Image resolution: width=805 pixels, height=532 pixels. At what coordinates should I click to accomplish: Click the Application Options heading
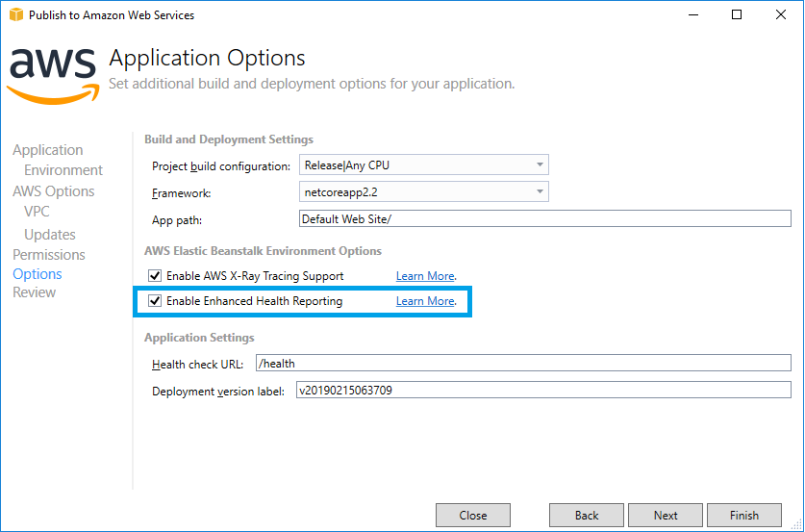click(x=207, y=58)
